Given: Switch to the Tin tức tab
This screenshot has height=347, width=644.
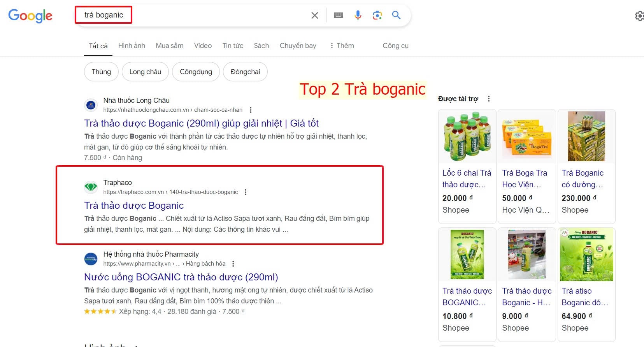Looking at the screenshot, I should (x=233, y=46).
